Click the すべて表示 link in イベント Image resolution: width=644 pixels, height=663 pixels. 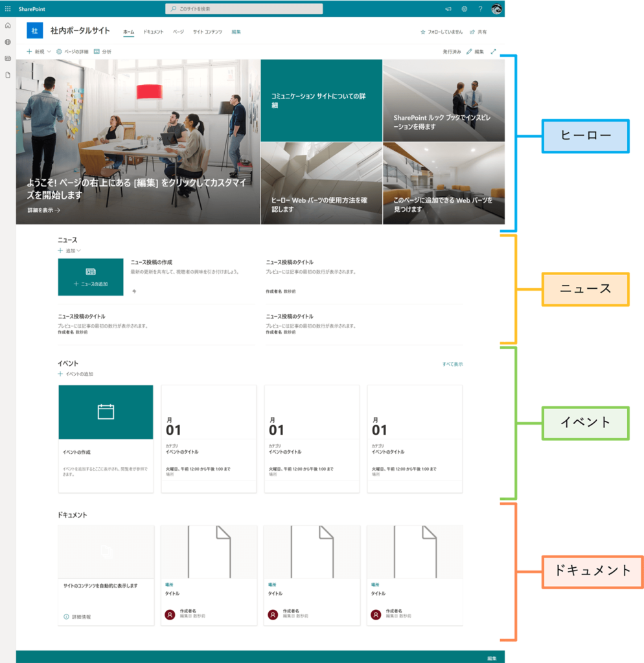point(452,364)
